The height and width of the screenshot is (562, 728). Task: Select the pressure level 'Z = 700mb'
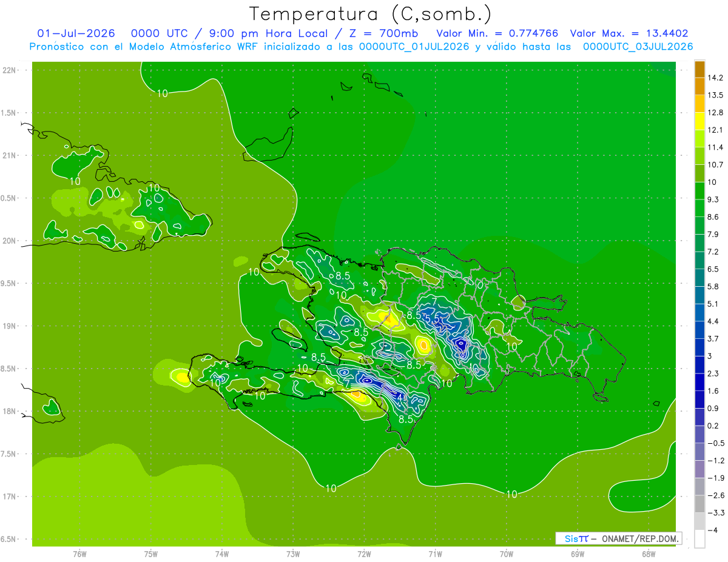(385, 33)
